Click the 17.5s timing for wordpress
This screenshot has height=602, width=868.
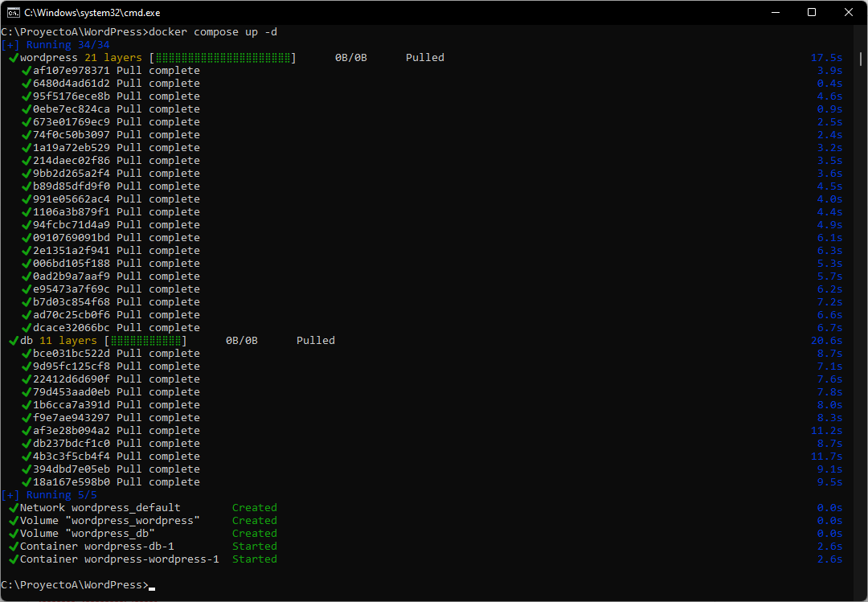[826, 58]
